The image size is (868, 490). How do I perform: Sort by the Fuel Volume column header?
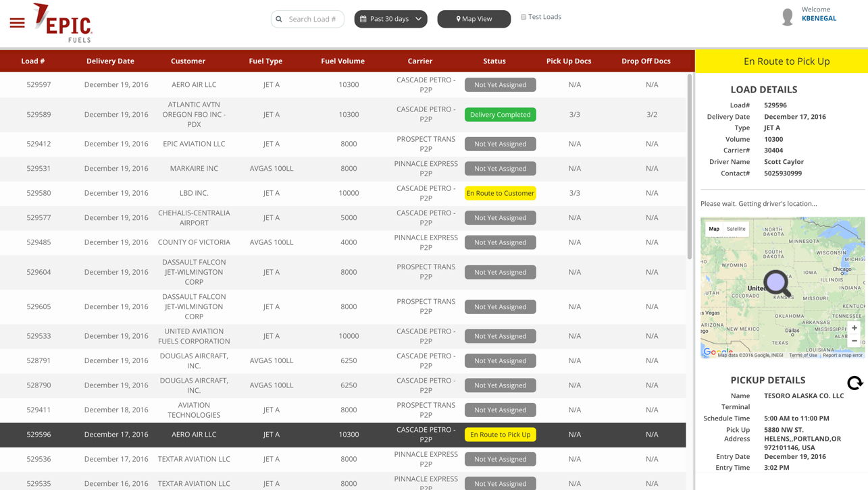coord(342,61)
